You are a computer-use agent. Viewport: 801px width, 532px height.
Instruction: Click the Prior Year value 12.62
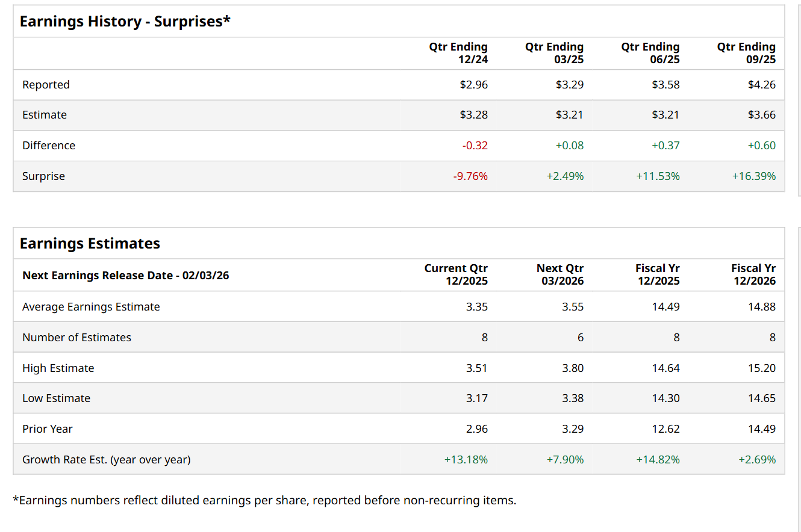665,429
